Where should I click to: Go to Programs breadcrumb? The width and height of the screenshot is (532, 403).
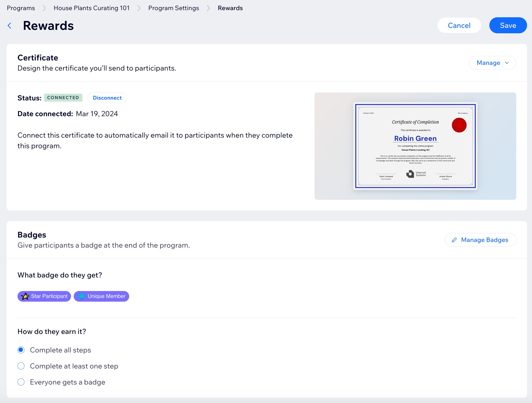(x=21, y=8)
